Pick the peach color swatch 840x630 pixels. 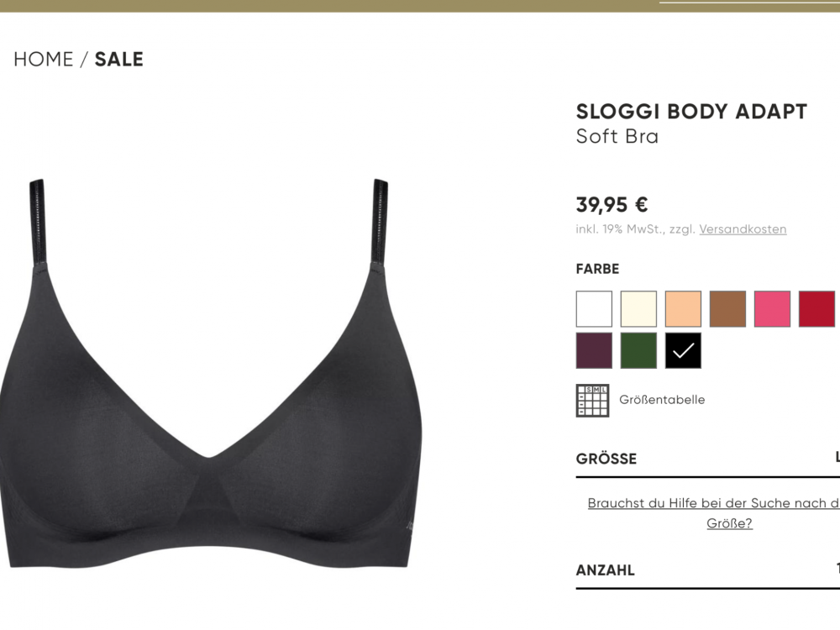click(x=683, y=309)
